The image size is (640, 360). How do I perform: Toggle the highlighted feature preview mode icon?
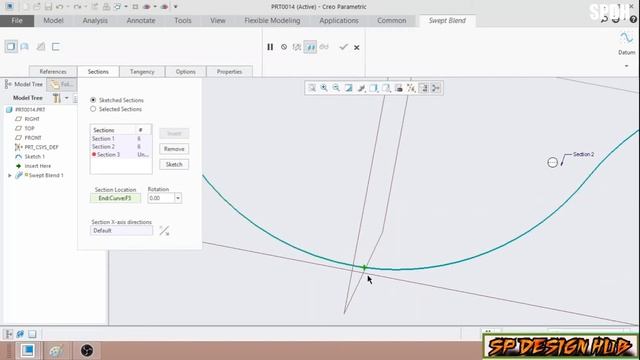pyautogui.click(x=310, y=47)
